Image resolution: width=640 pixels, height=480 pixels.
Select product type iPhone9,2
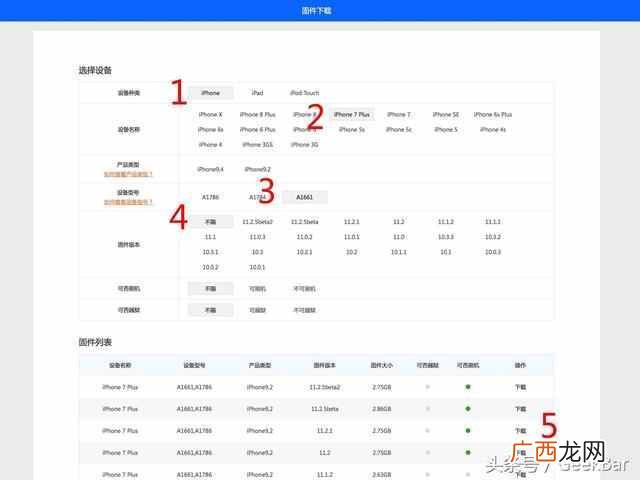(258, 169)
